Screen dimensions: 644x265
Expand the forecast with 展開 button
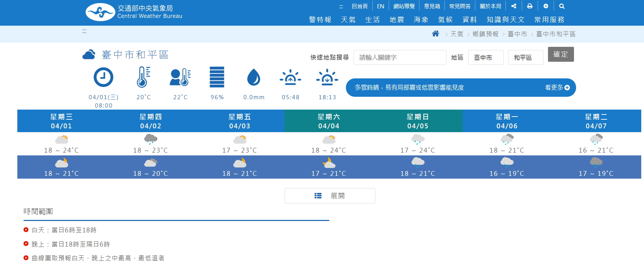330,196
